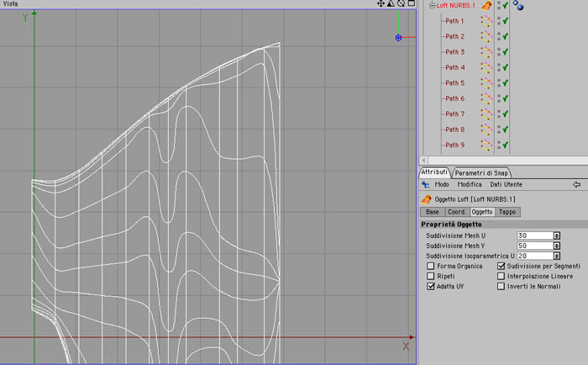Screen dimensions: 588x365
Task: Enable the Inverti le Normali checkbox
Action: [x=501, y=286]
